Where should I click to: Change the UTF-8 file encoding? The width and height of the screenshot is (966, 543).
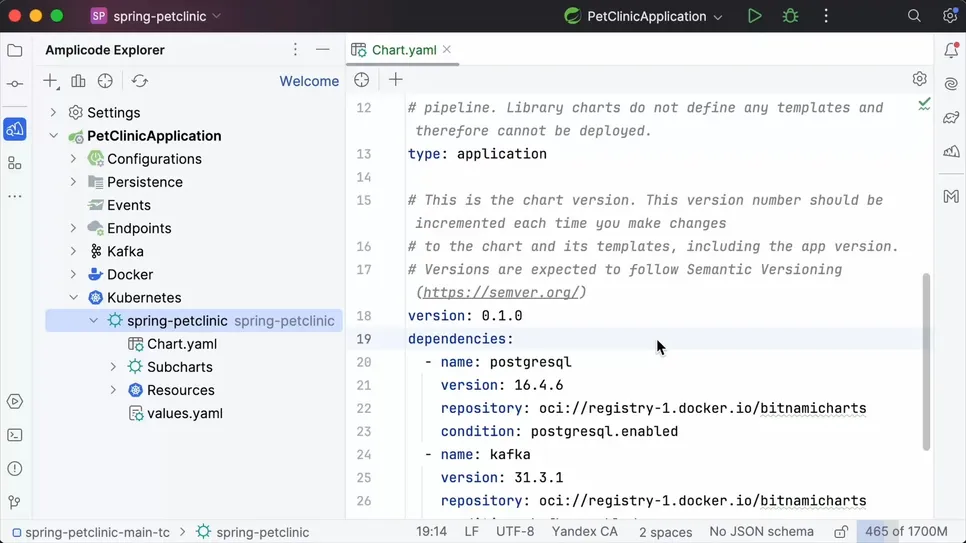pyautogui.click(x=515, y=532)
